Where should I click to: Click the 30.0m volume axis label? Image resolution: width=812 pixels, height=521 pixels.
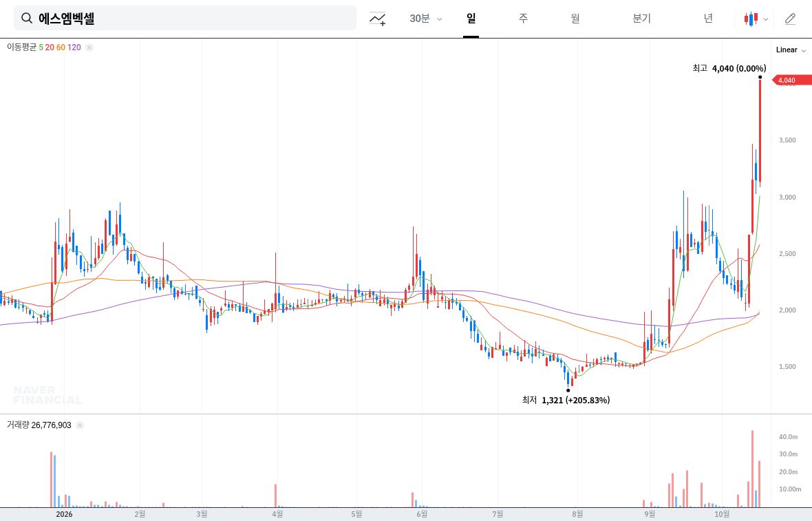coord(788,454)
